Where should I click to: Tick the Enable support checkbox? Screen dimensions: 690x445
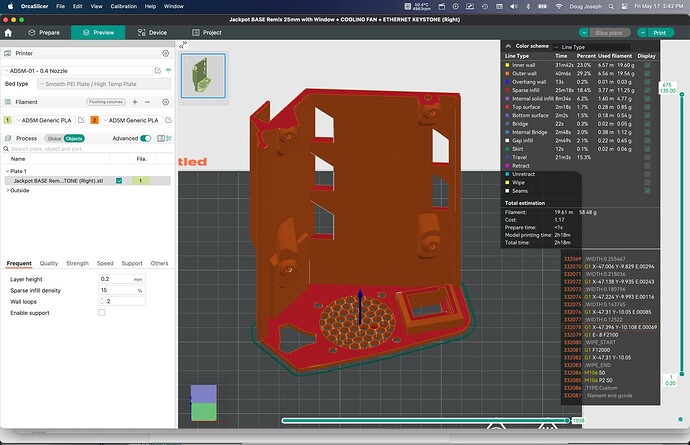pos(102,313)
